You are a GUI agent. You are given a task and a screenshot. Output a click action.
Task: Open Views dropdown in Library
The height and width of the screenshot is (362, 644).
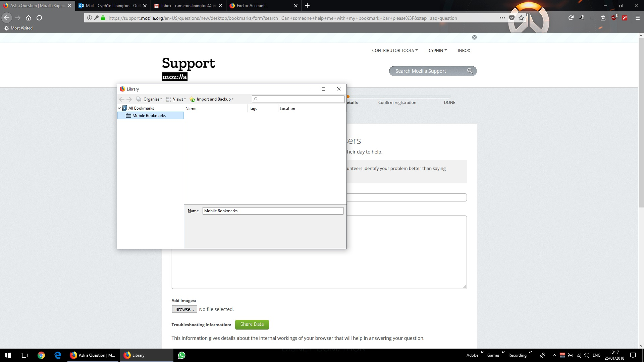coord(179,99)
